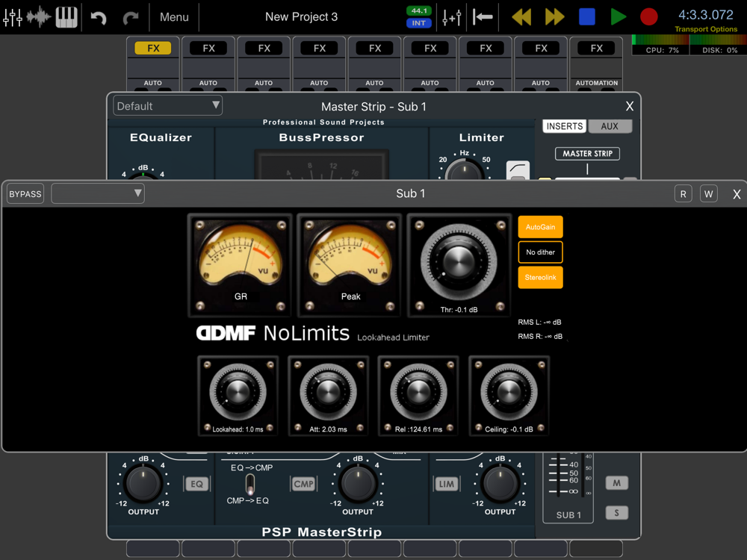
Task: Click the Threshold knob (Thr: -0.1 dB)
Action: pyautogui.click(x=459, y=262)
